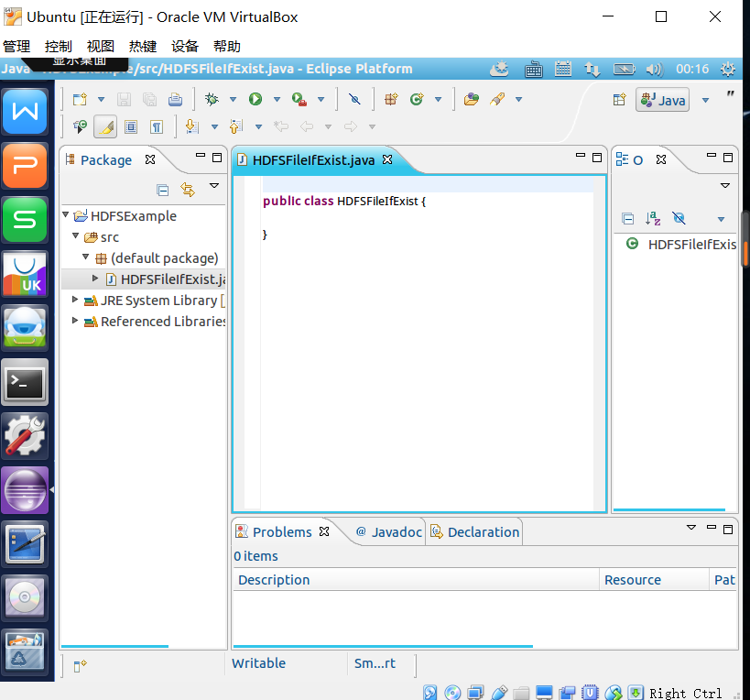This screenshot has width=750, height=700.
Task: Click the Resource column header
Action: tap(654, 580)
